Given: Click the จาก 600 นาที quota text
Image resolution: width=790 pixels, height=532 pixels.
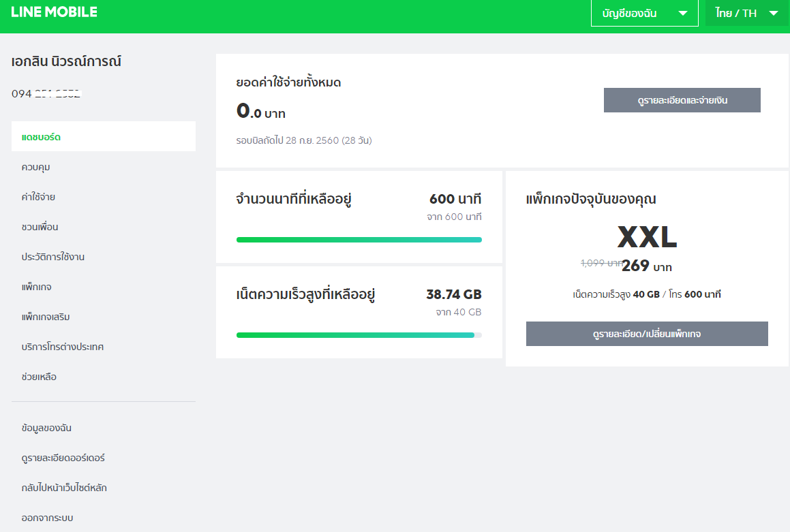Looking at the screenshot, I should point(455,217).
